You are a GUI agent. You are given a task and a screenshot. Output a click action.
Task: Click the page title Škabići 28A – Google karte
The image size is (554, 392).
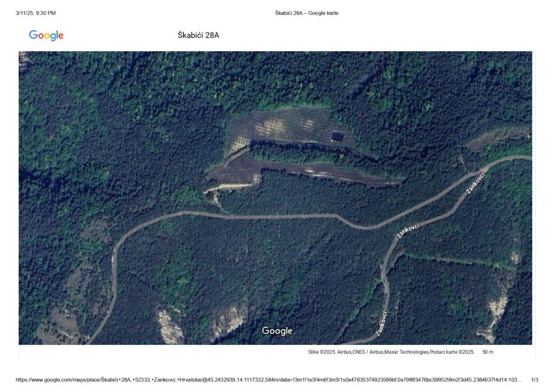[307, 13]
